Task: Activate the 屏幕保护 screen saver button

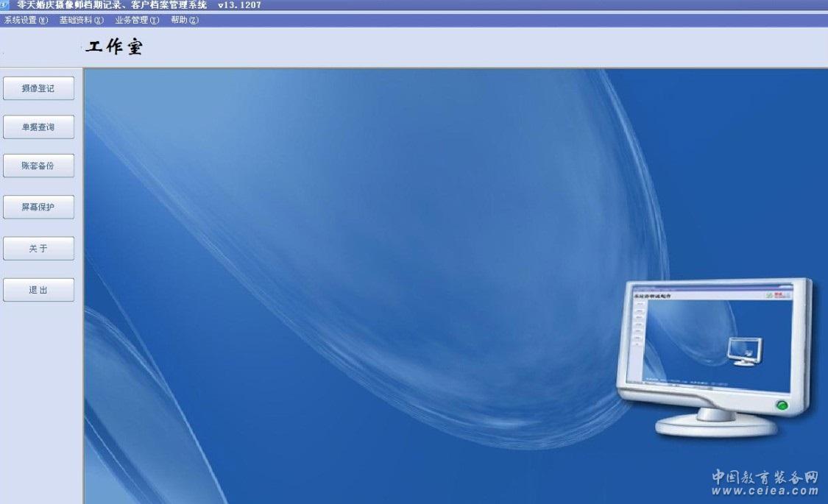Action: [x=38, y=207]
